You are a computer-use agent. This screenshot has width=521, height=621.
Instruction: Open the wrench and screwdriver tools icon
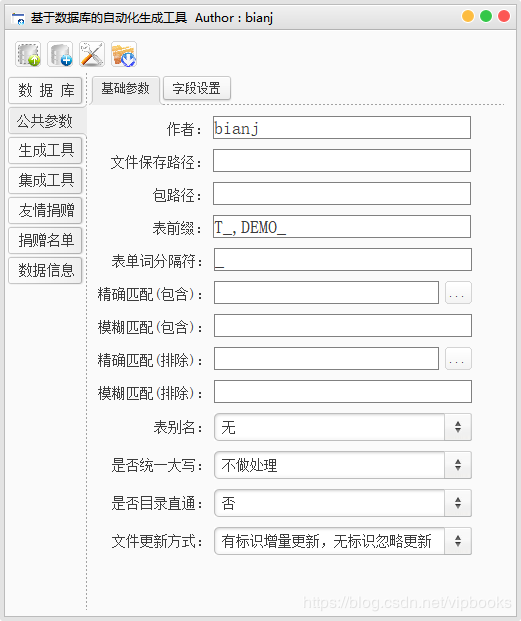point(92,54)
